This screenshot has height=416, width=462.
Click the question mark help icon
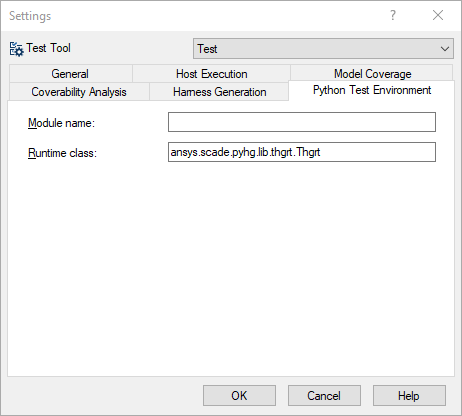click(x=393, y=15)
